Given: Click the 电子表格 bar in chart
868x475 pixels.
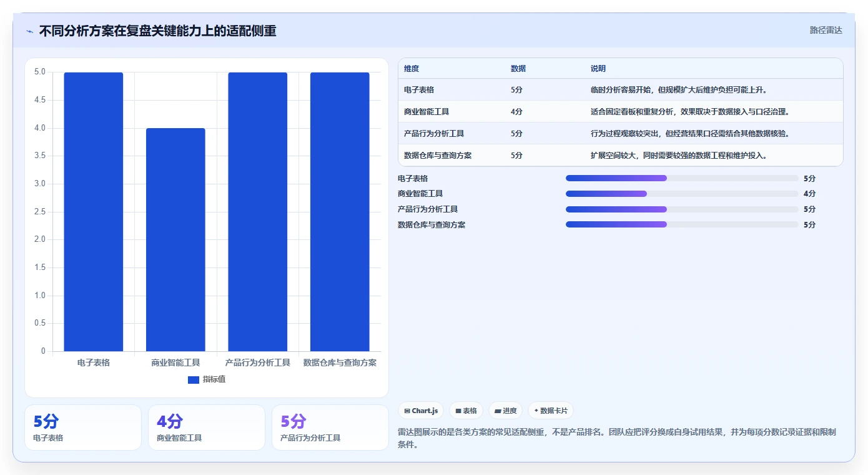Looking at the screenshot, I should tap(94, 212).
